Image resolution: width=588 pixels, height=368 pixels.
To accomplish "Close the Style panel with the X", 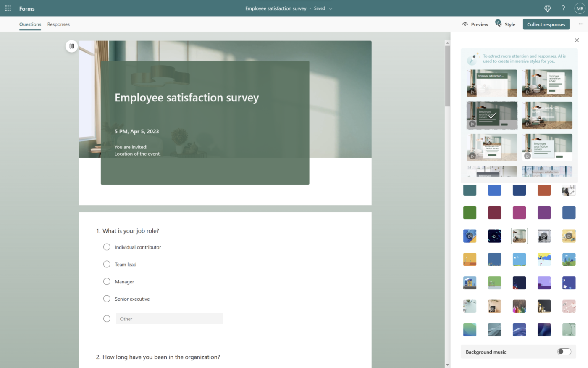I will click(x=577, y=40).
